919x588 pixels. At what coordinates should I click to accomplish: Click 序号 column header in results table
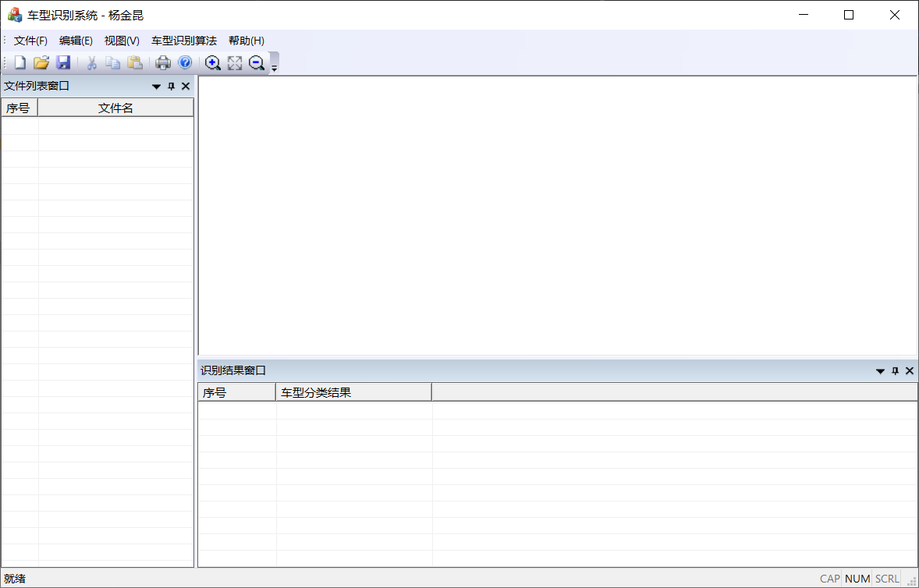[237, 392]
